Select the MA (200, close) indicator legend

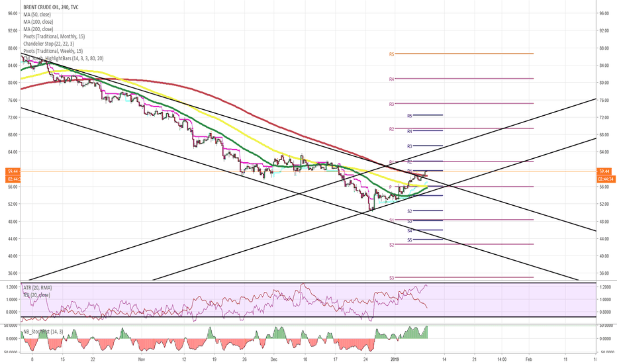coord(38,29)
